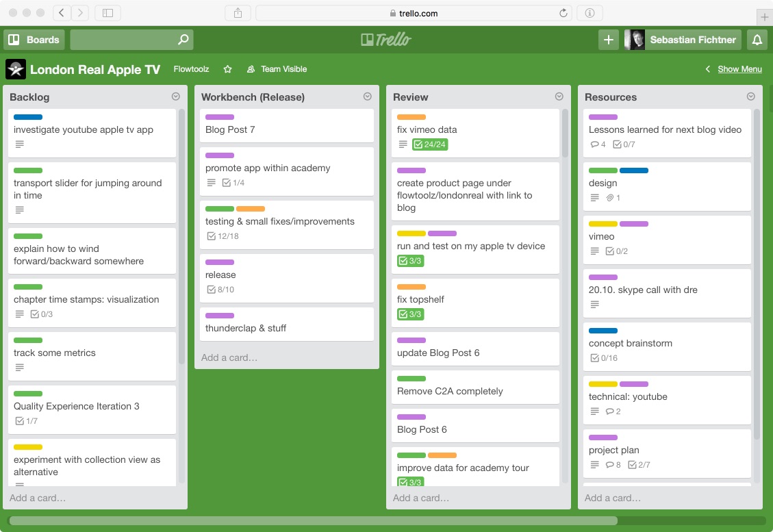This screenshot has height=532, width=773.
Task: Click 12/18 checklist badge on testing card
Action: point(223,236)
